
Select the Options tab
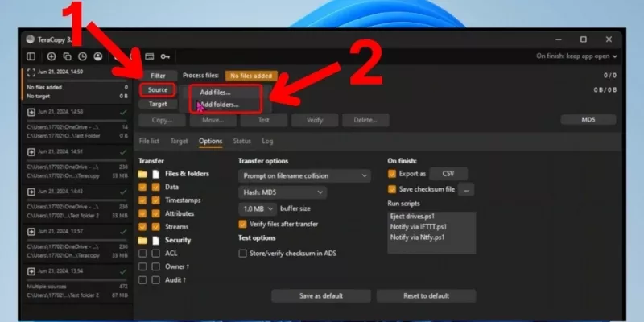(211, 142)
